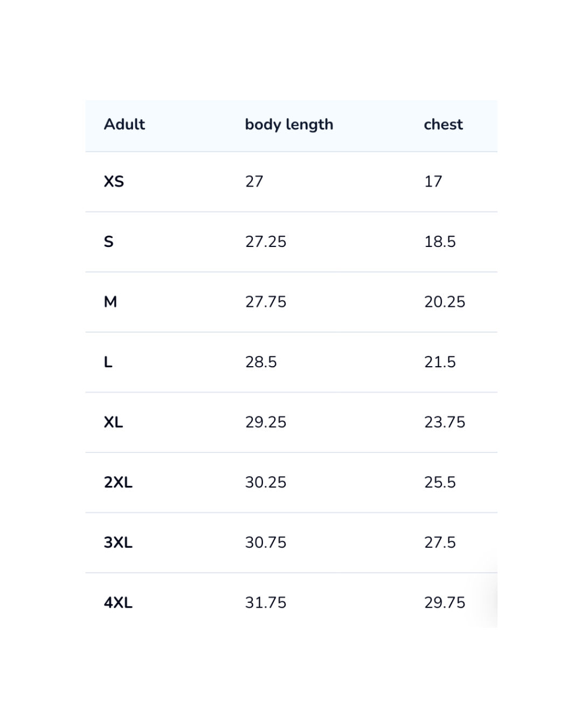Screen dimensions: 582x728
Task: Click the 27.25 body length cell
Action: tap(266, 242)
